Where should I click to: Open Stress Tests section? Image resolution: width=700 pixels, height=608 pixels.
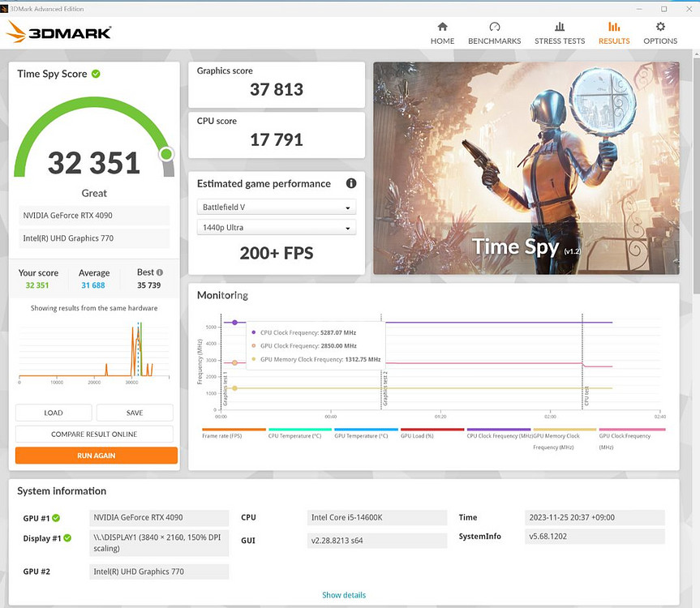pos(560,33)
